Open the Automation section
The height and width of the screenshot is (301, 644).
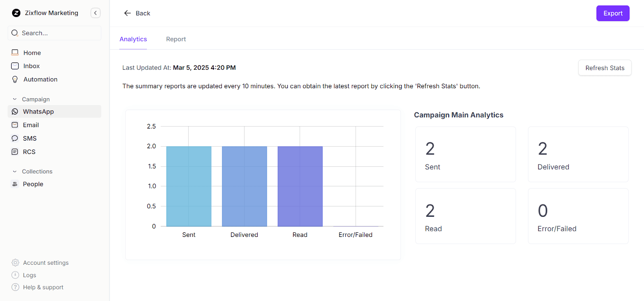click(40, 79)
